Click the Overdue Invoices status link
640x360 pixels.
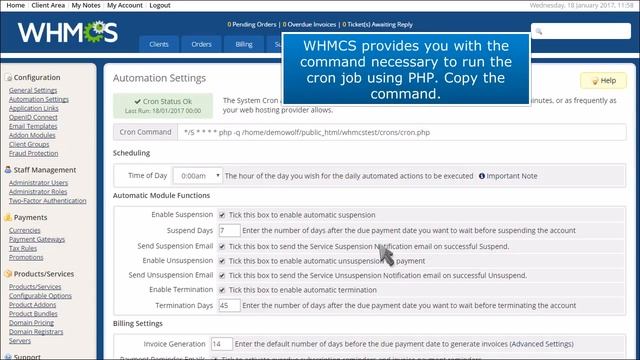[309, 24]
